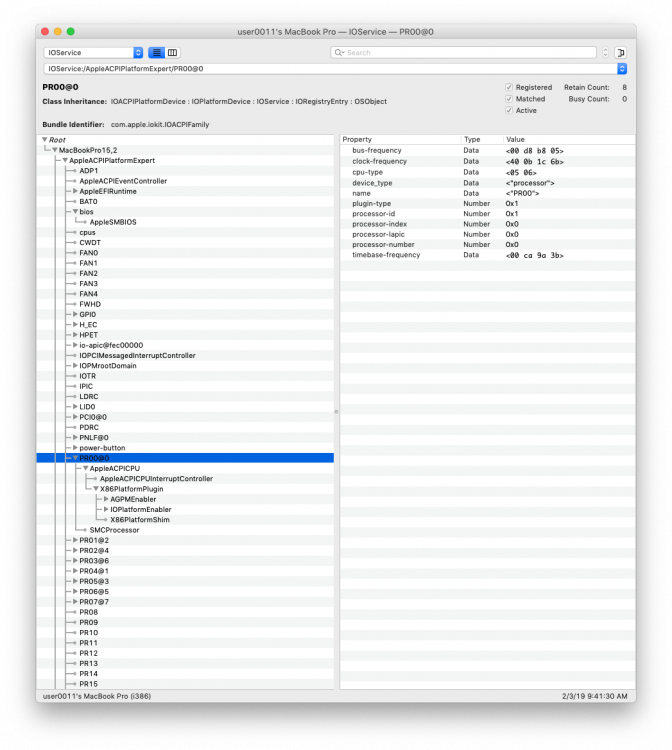Click the search results stepper arrows
The width and height of the screenshot is (672, 750).
606,53
